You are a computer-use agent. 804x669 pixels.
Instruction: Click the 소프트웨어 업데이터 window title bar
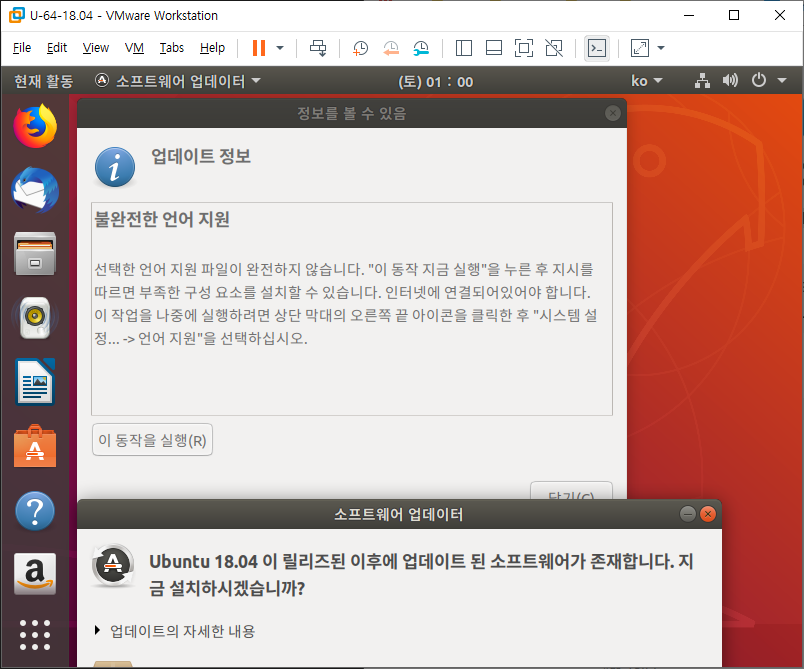coord(399,514)
